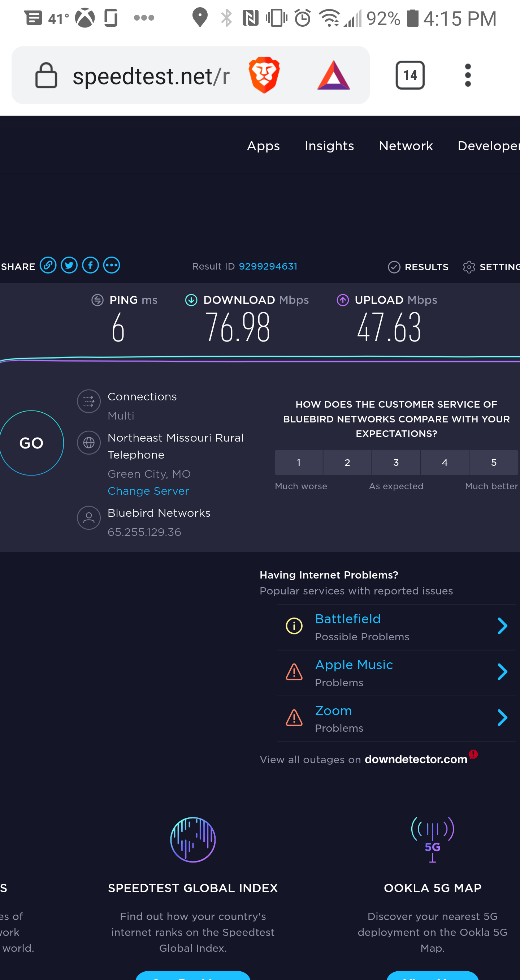Open the Insights menu item

tap(329, 146)
